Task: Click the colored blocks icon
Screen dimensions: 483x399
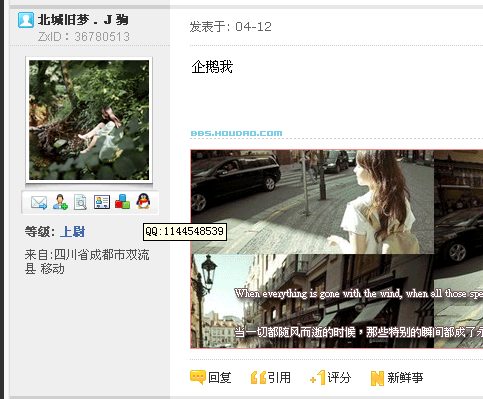Action: (122, 202)
